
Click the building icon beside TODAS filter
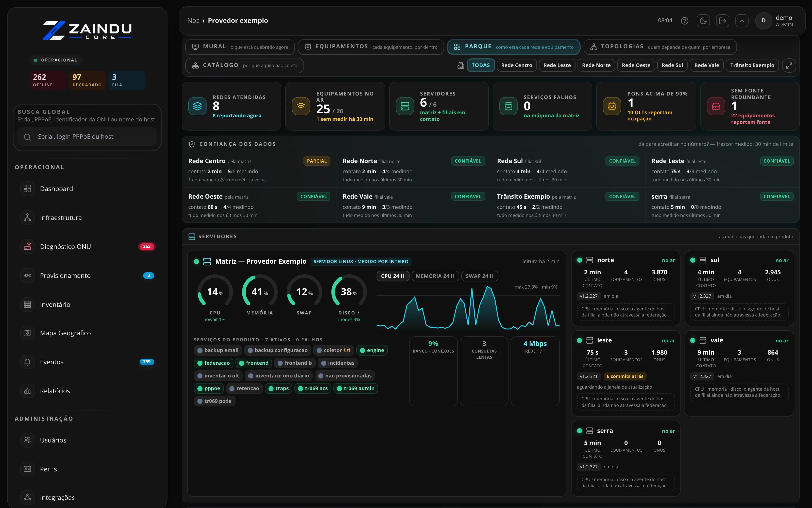tap(461, 66)
